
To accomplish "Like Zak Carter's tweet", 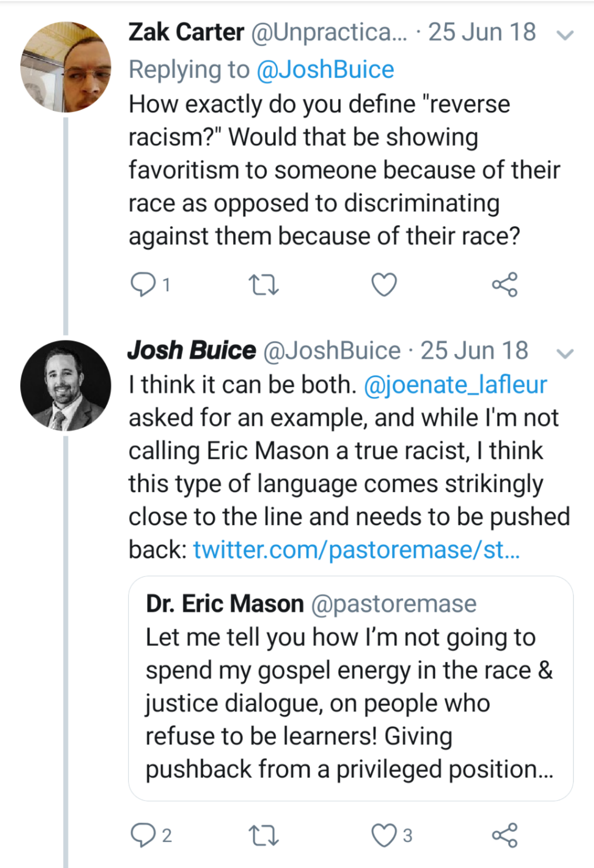I will click(384, 284).
